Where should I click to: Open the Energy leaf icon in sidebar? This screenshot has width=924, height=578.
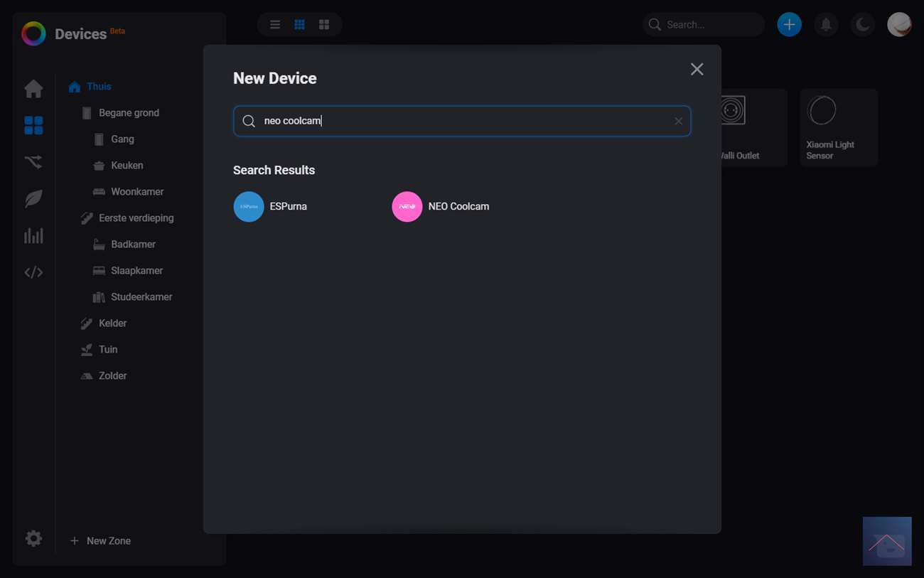[33, 199]
